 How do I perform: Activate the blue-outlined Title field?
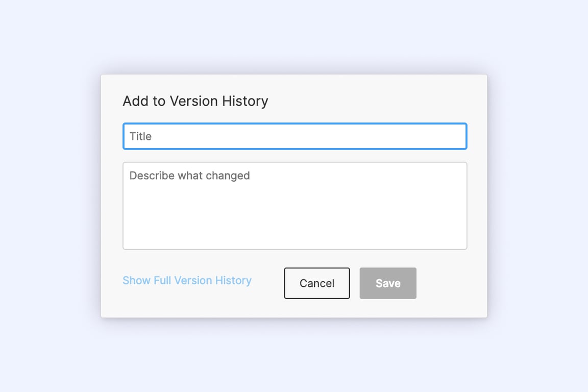[295, 136]
